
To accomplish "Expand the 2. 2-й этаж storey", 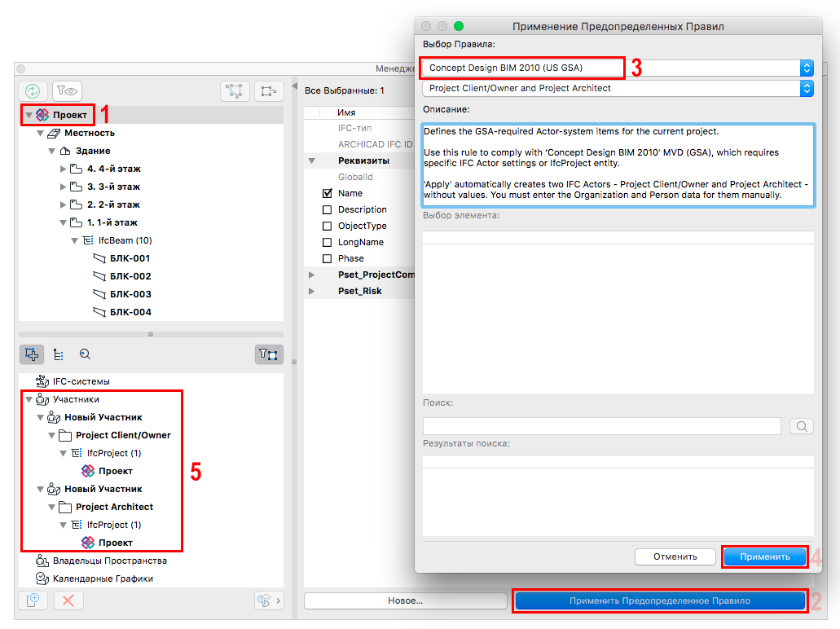I will tap(64, 205).
